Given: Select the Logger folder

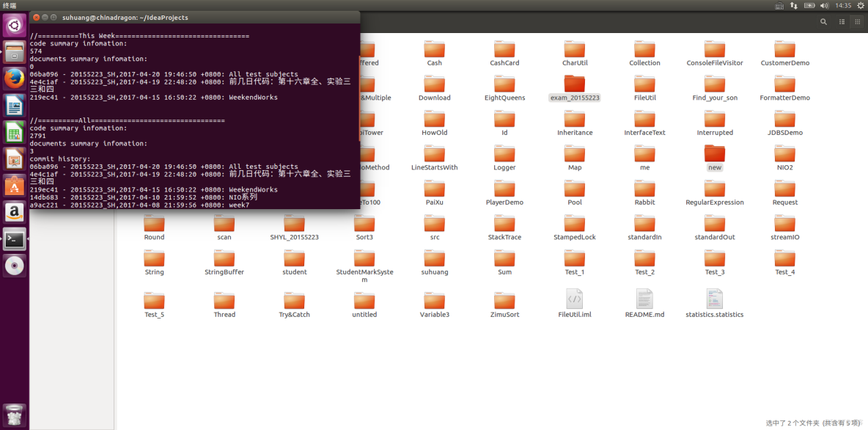Looking at the screenshot, I should pyautogui.click(x=504, y=158).
